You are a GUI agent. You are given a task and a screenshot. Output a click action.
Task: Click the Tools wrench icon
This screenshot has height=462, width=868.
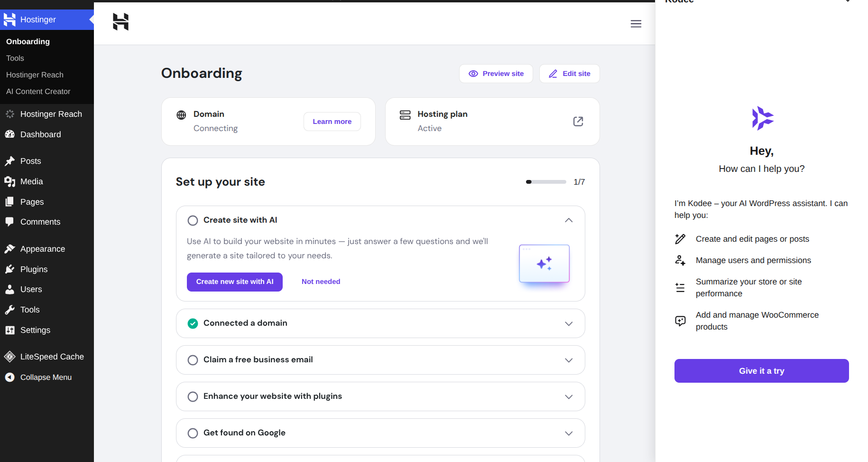(x=9, y=310)
